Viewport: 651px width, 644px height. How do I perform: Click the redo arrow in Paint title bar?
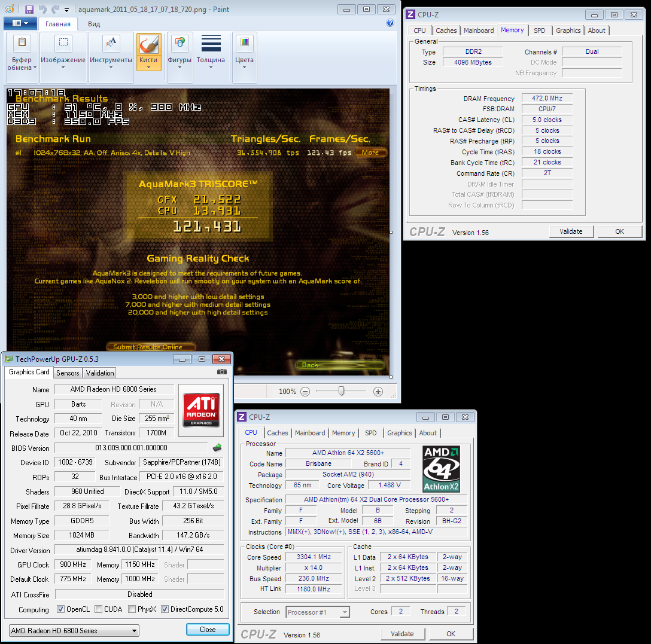point(55,9)
